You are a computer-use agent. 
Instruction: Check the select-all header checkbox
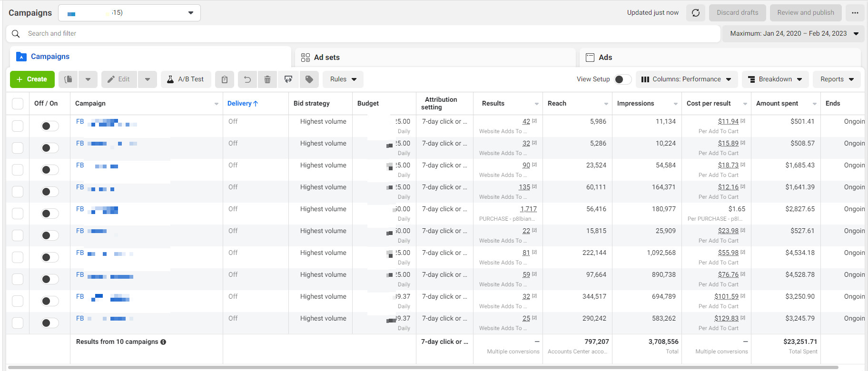pos(18,104)
